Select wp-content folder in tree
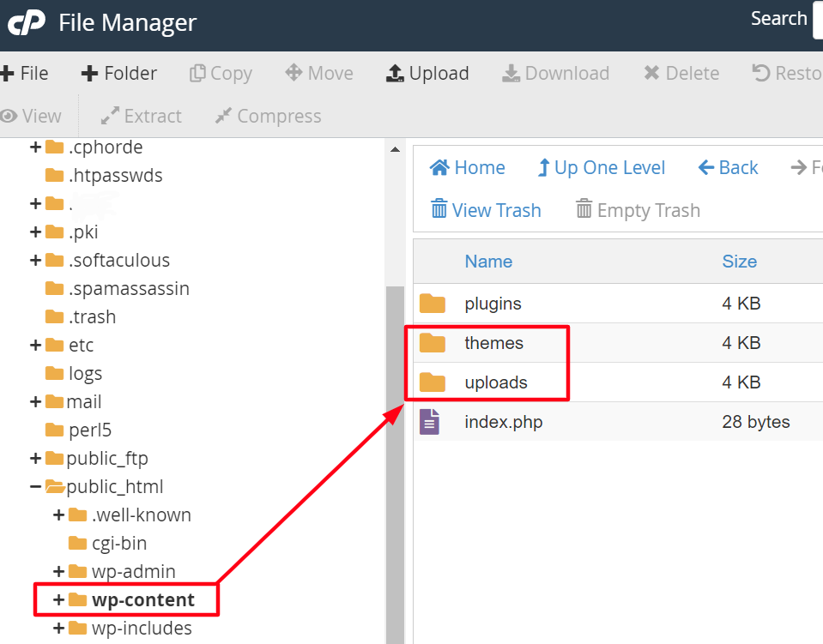Image resolution: width=823 pixels, height=644 pixels. [x=142, y=600]
